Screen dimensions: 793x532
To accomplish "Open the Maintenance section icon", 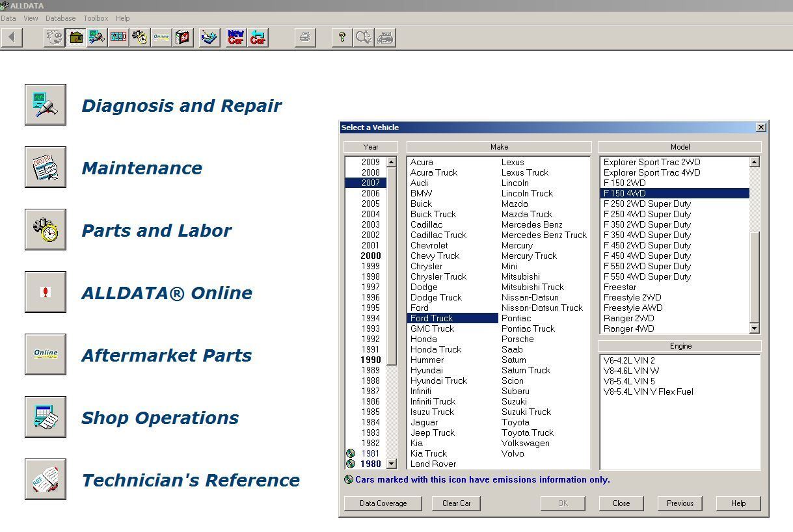I will (46, 167).
